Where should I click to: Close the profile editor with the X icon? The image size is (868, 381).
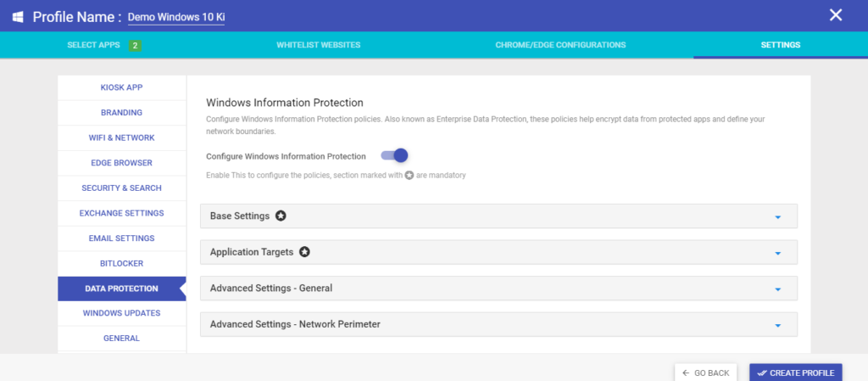(835, 15)
